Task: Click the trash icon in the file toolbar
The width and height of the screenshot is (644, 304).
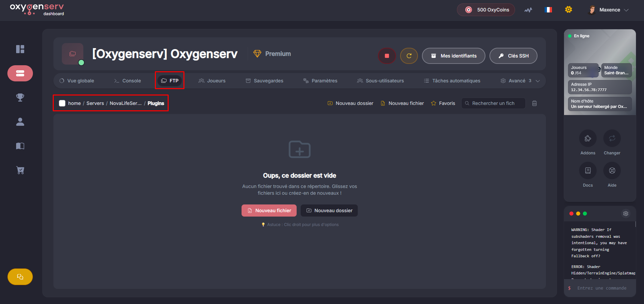Action: (534, 103)
